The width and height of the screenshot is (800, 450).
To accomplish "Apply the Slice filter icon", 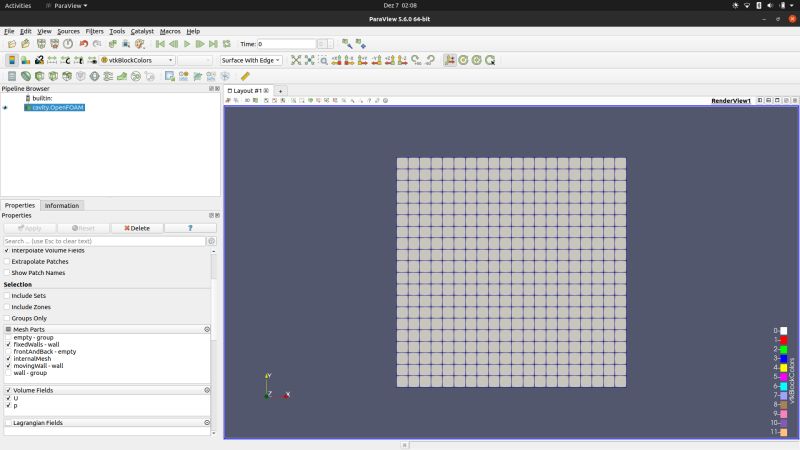I will point(53,77).
